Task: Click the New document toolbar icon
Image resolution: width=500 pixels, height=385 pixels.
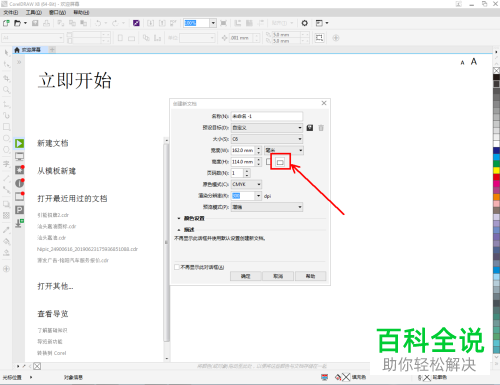Action: click(6, 23)
